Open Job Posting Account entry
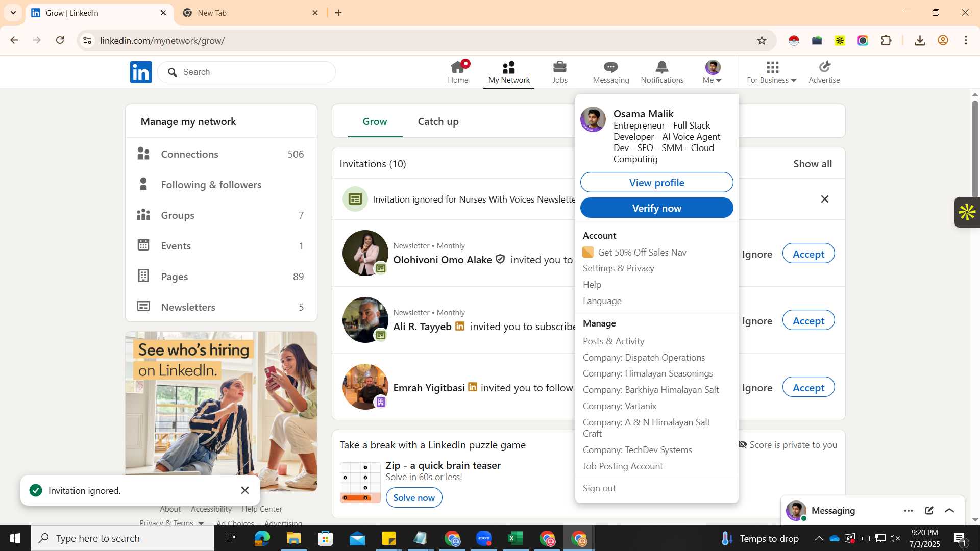The image size is (980, 551). (623, 466)
